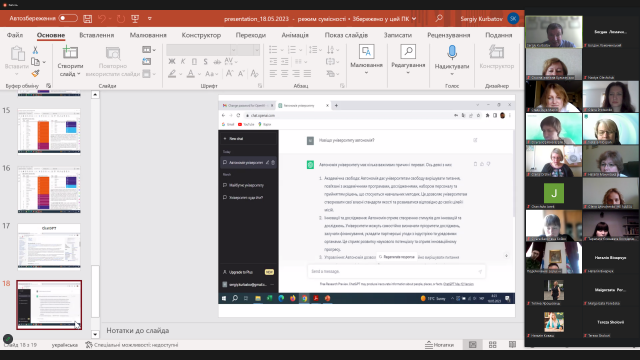Open search with magnifier icon in title bar
This screenshot has height=360, width=640.
pos(439,18)
